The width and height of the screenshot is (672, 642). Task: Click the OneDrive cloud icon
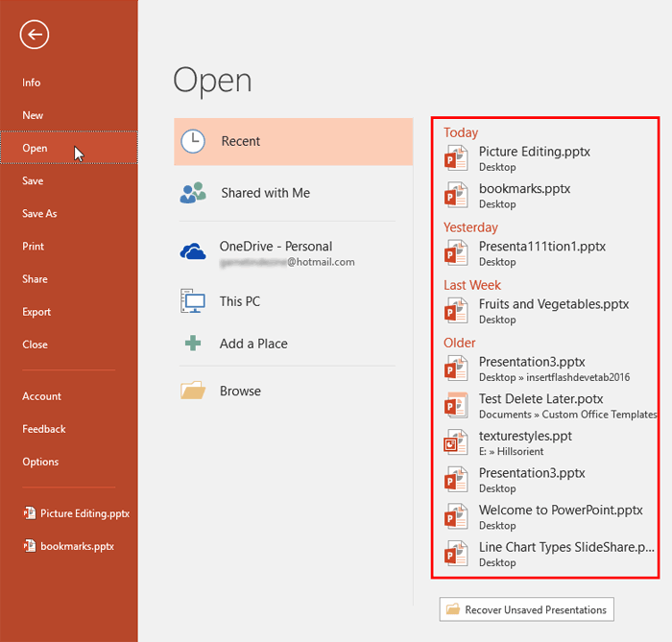point(193,252)
